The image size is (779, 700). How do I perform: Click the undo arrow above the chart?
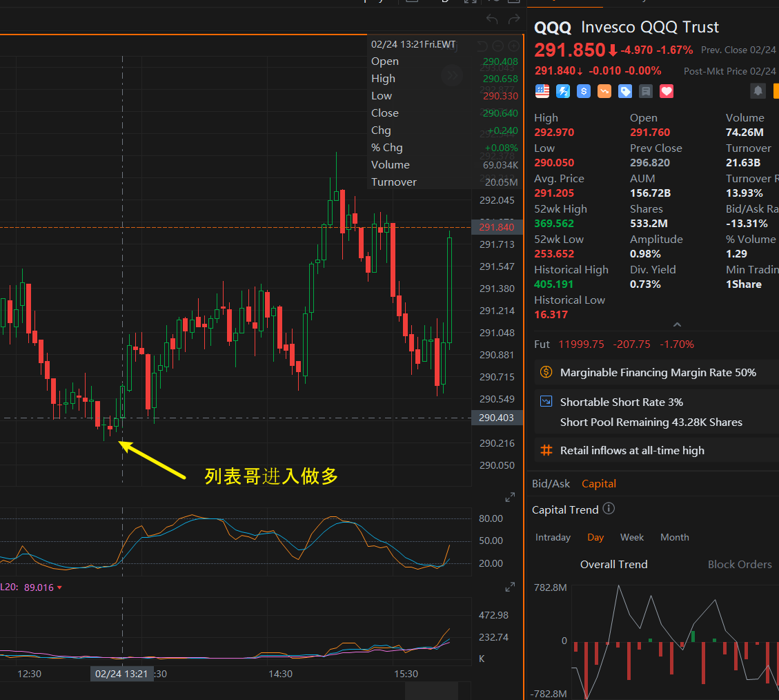click(x=492, y=19)
